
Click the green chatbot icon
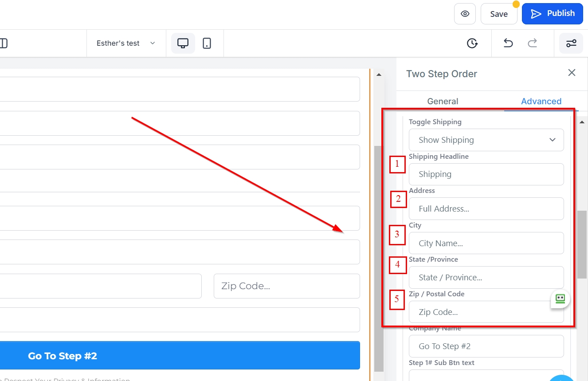coord(560,299)
